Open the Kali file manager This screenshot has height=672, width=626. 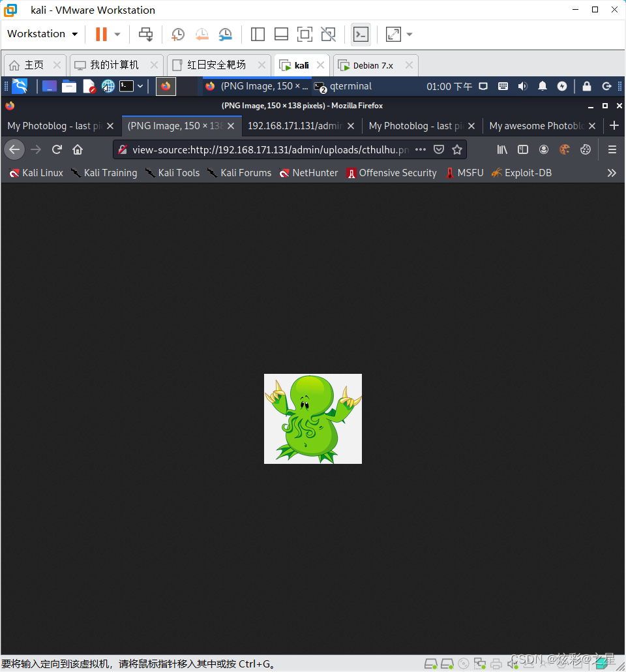[x=69, y=86]
